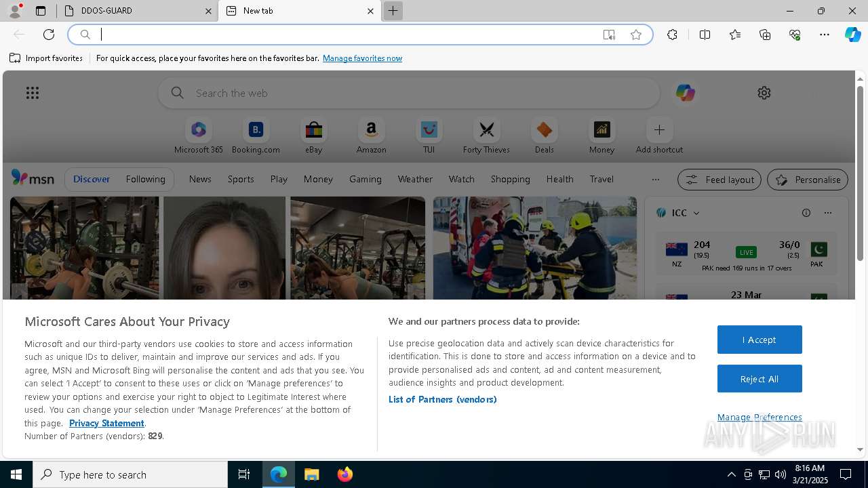Screen dimensions: 868x488
Task: Open the Extensions puzzle icon
Action: coord(672,35)
